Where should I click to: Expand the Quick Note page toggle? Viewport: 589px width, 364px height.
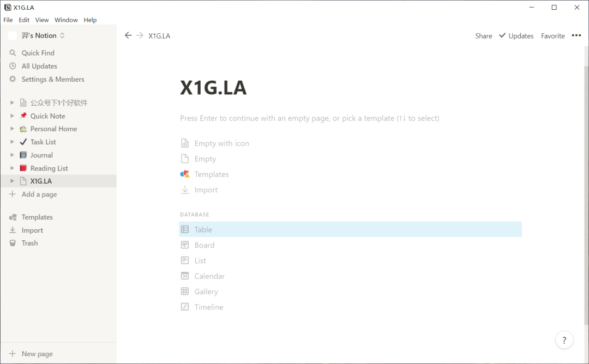12,116
